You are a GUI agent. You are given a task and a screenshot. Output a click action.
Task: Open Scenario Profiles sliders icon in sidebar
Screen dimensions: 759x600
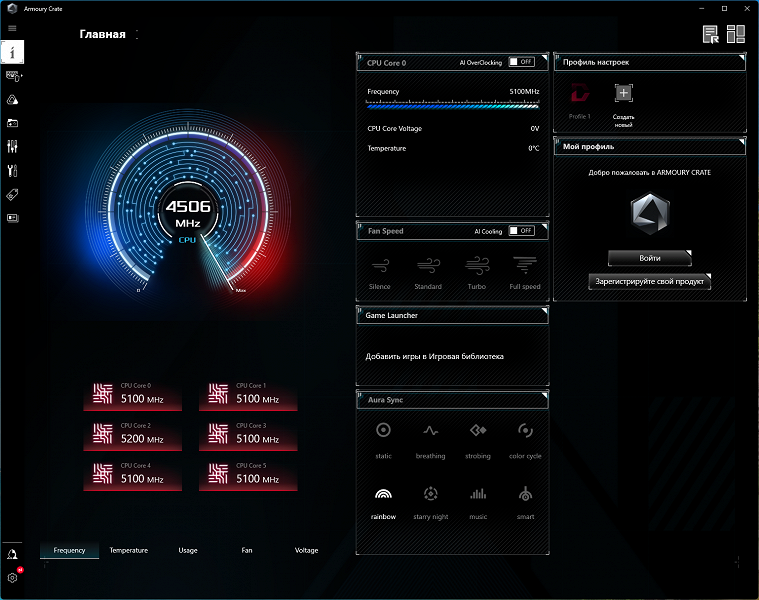tap(13, 147)
